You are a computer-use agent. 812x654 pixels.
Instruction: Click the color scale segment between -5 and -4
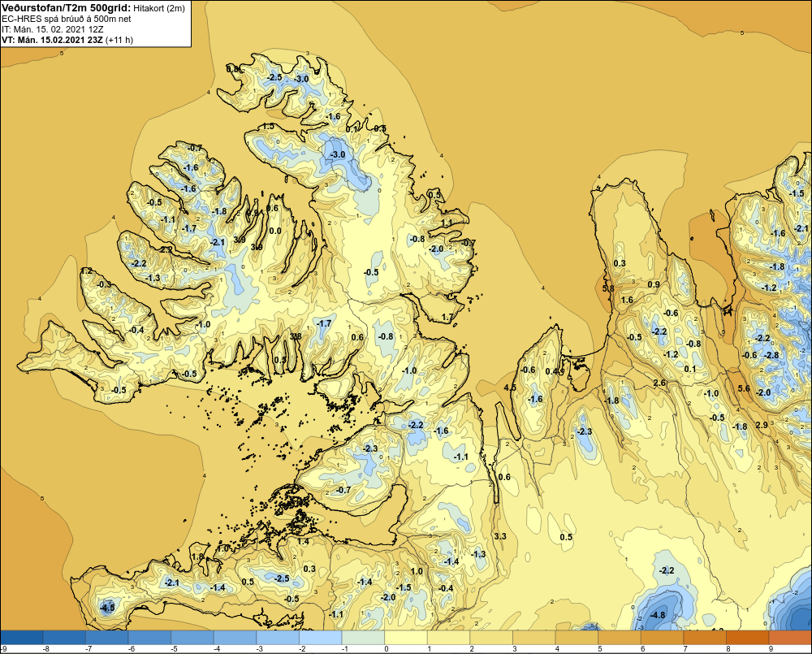click(192, 637)
